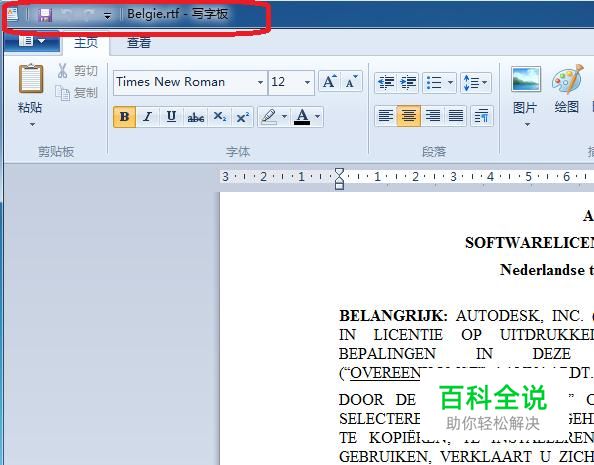Click the 复制 button

click(x=77, y=92)
